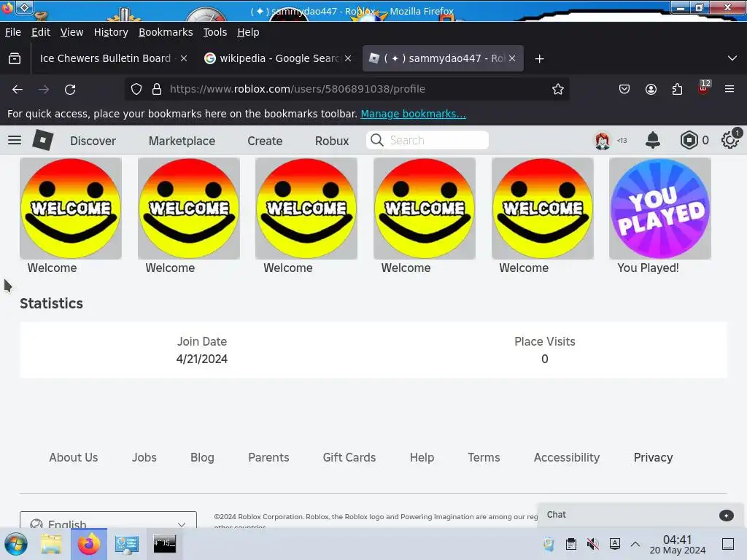This screenshot has height=560, width=747.
Task: Open the notification panel icon in the taskbar
Action: 728,544
